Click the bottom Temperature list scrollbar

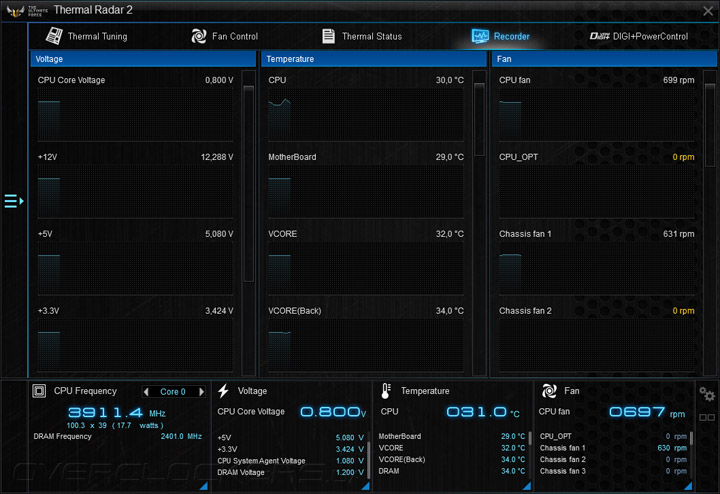[529, 438]
